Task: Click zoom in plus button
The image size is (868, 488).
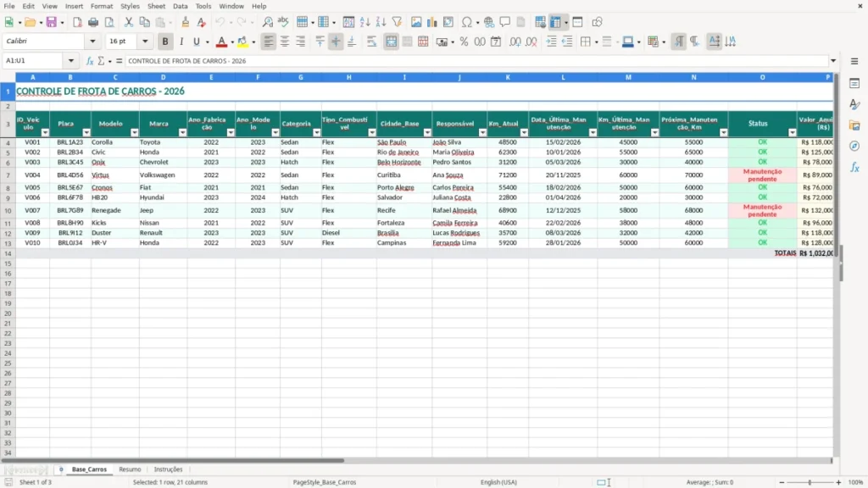Action: click(x=838, y=482)
